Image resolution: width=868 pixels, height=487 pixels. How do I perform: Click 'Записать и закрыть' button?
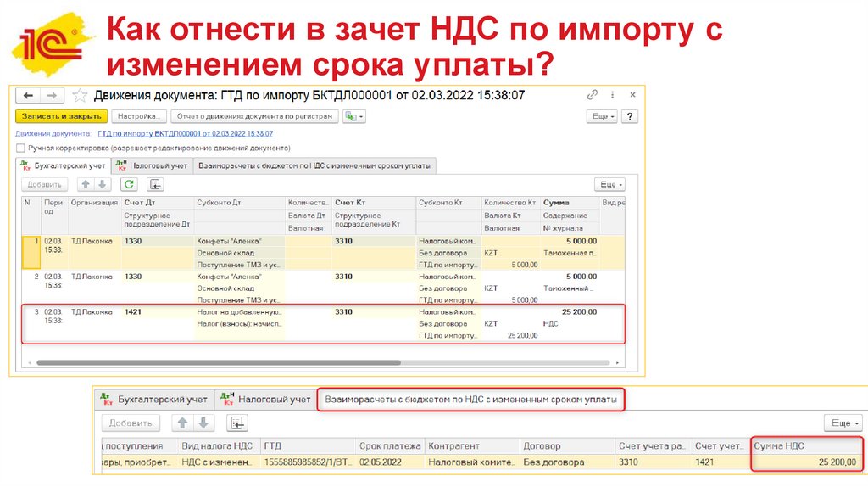point(61,116)
